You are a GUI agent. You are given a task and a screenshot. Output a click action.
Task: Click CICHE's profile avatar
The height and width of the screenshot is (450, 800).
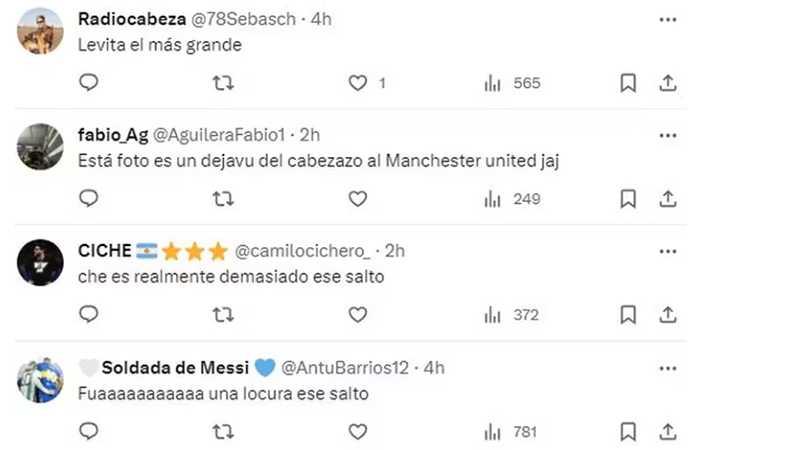click(x=41, y=263)
